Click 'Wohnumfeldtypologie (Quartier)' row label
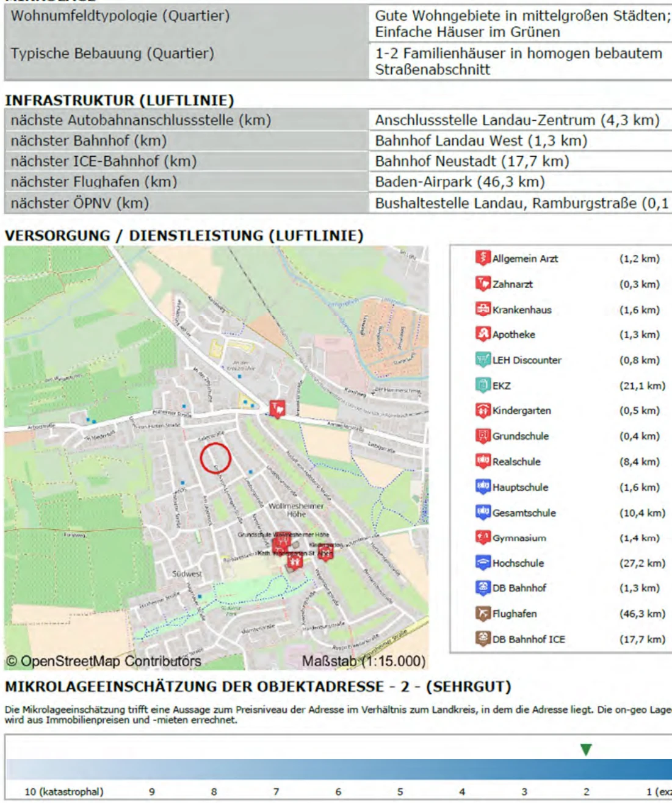The image size is (672, 803). pos(120,16)
